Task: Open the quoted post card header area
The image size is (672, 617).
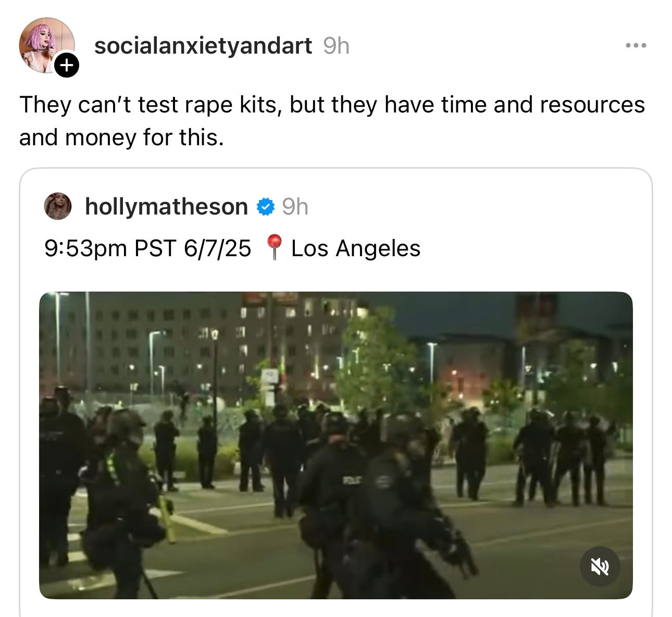Action: pos(336,207)
